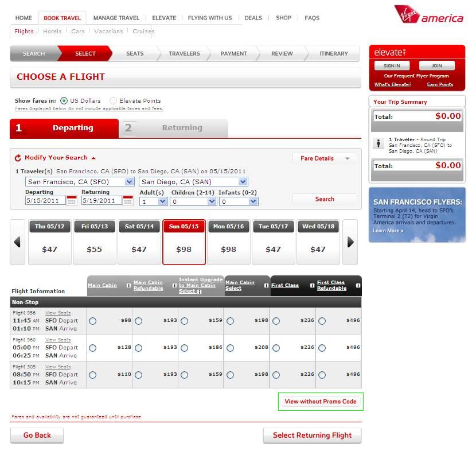Open the Departing date calendar picker
Screen dimensions: 476x451
pyautogui.click(x=72, y=200)
